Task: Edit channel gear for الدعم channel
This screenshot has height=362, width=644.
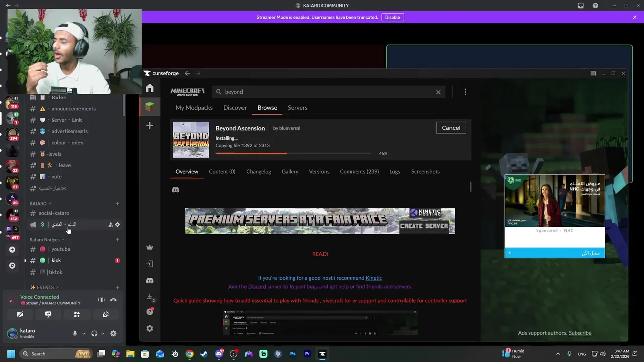Action: (117, 225)
